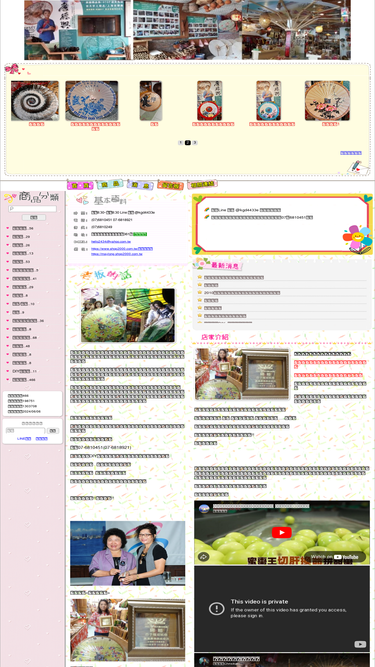Open the shop introduction photo with the framed plaque

coord(242,374)
